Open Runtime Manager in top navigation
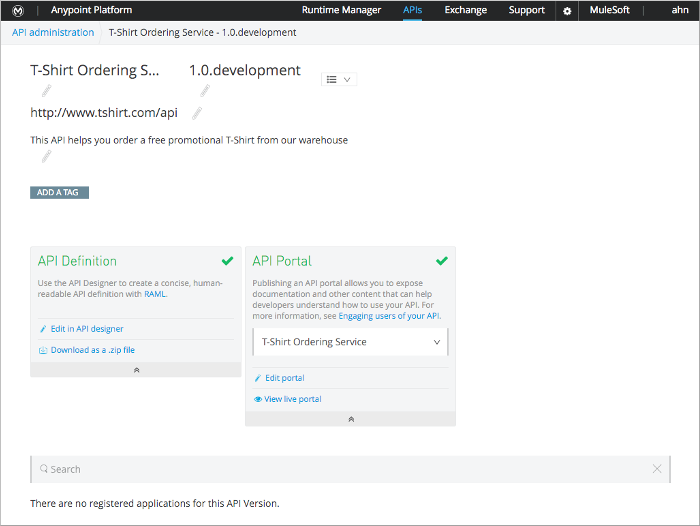Image resolution: width=700 pixels, height=526 pixels. pos(342,10)
